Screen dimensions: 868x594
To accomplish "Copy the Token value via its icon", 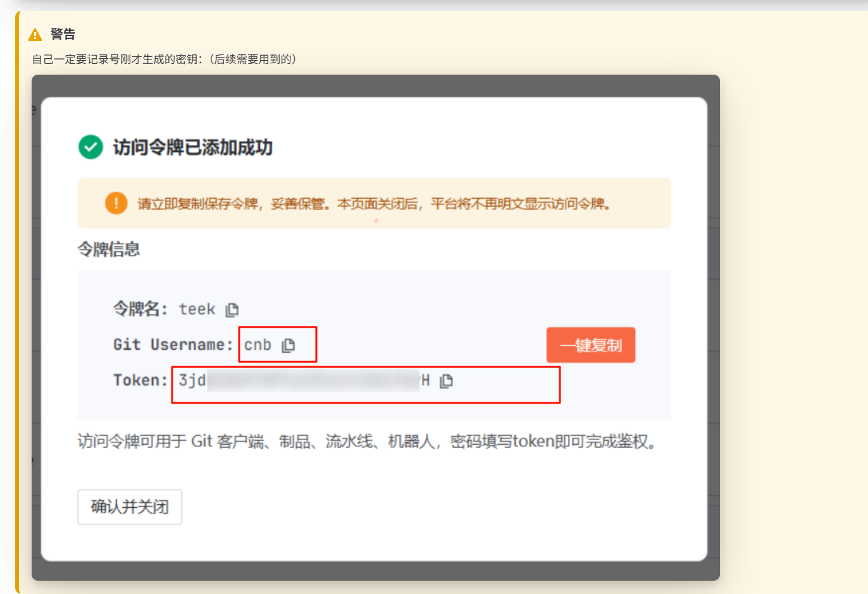I will click(447, 380).
